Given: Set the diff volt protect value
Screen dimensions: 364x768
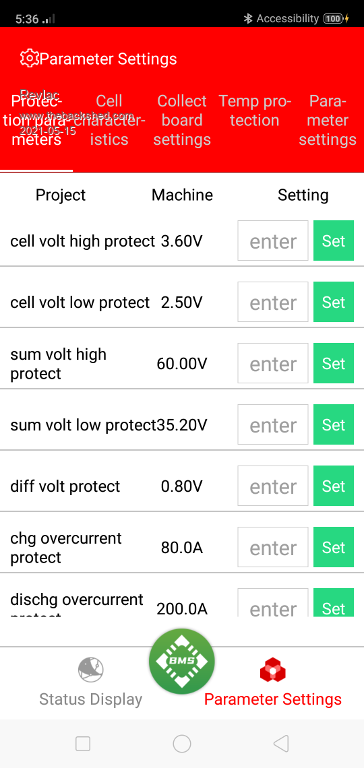Looking at the screenshot, I should (x=334, y=486).
